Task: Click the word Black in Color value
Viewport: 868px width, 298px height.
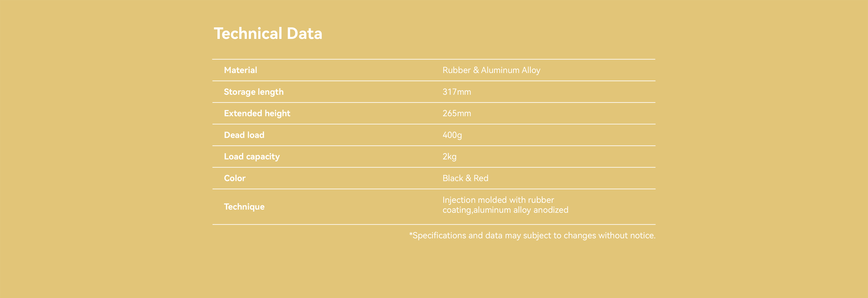Action: pyautogui.click(x=453, y=178)
